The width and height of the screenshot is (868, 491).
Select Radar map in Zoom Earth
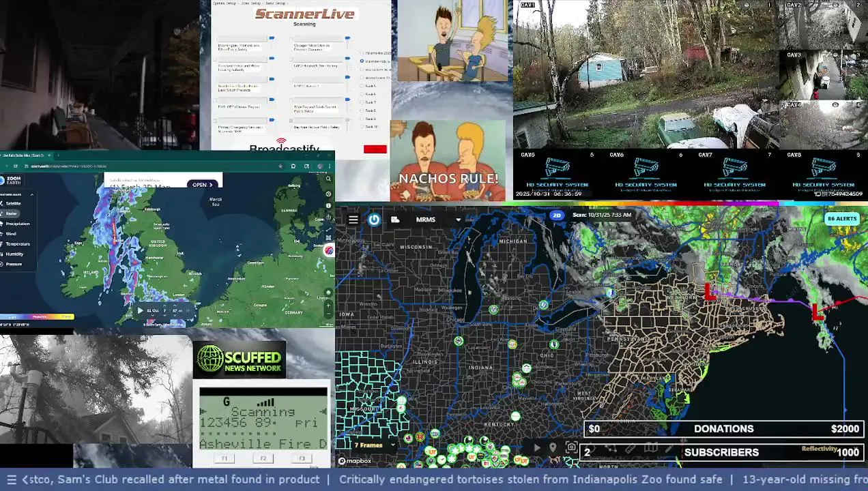point(11,213)
